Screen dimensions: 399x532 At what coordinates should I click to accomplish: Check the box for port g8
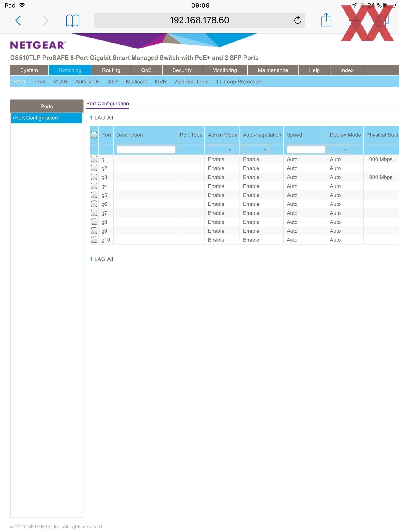pos(94,222)
